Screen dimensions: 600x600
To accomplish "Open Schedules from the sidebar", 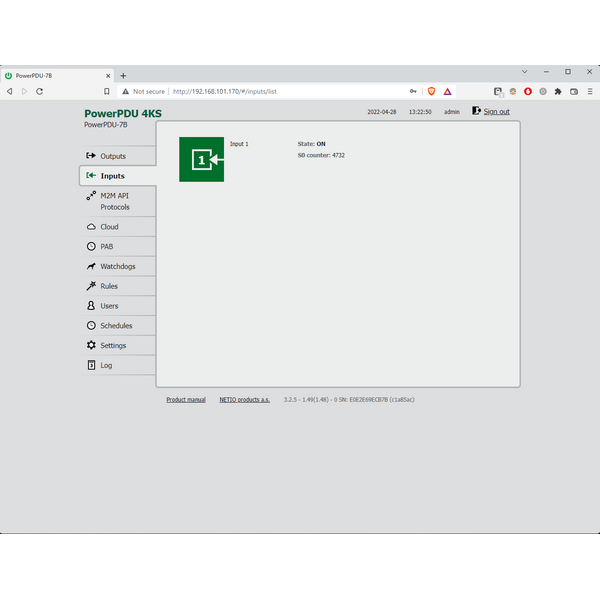I will point(115,326).
